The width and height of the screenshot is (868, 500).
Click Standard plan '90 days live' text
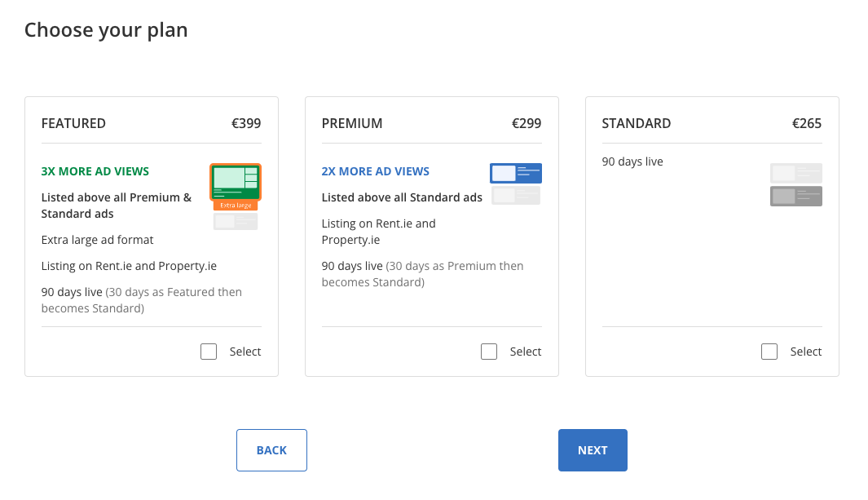click(632, 162)
